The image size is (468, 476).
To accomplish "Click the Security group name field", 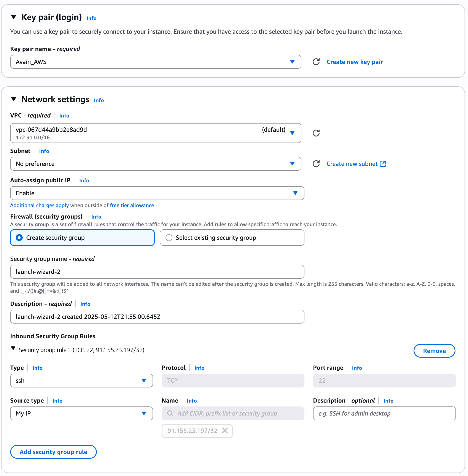I will [157, 272].
